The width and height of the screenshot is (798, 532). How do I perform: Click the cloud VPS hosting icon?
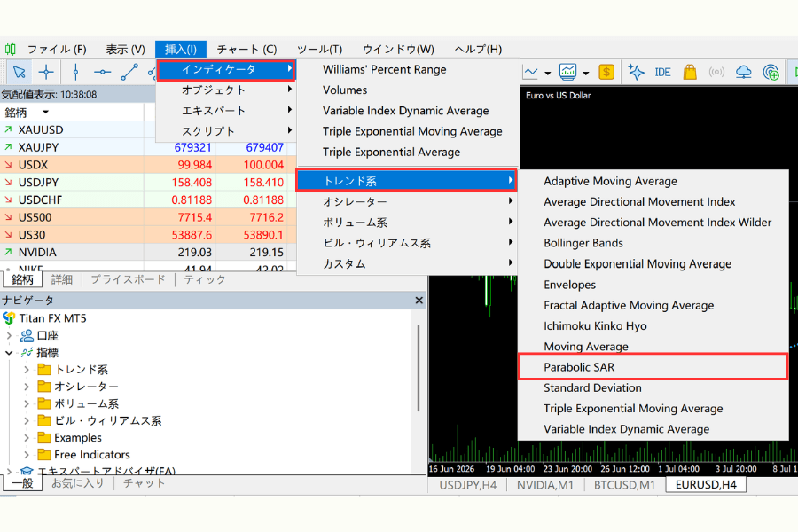coord(744,73)
